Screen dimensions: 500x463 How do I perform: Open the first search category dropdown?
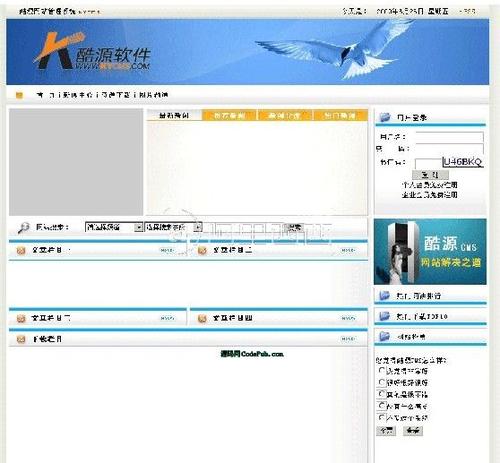(x=114, y=227)
